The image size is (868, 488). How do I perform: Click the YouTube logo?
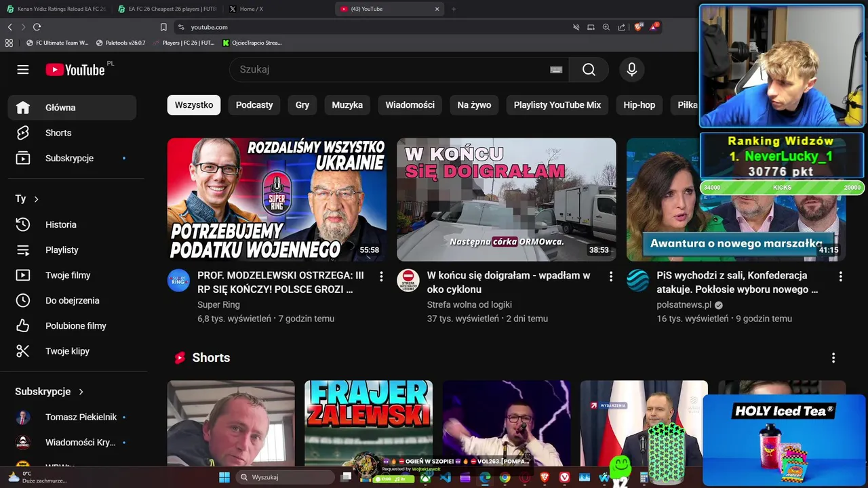(x=75, y=70)
